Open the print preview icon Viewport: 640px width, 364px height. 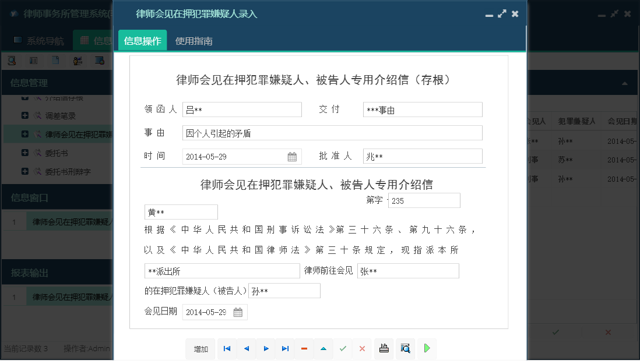click(405, 348)
